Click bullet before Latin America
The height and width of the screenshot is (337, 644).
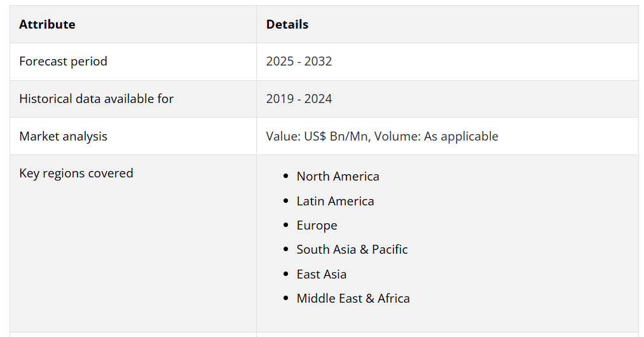tap(286, 201)
